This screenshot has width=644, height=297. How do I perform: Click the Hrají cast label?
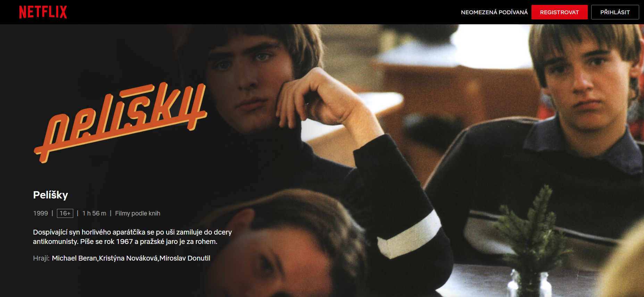[x=41, y=258]
